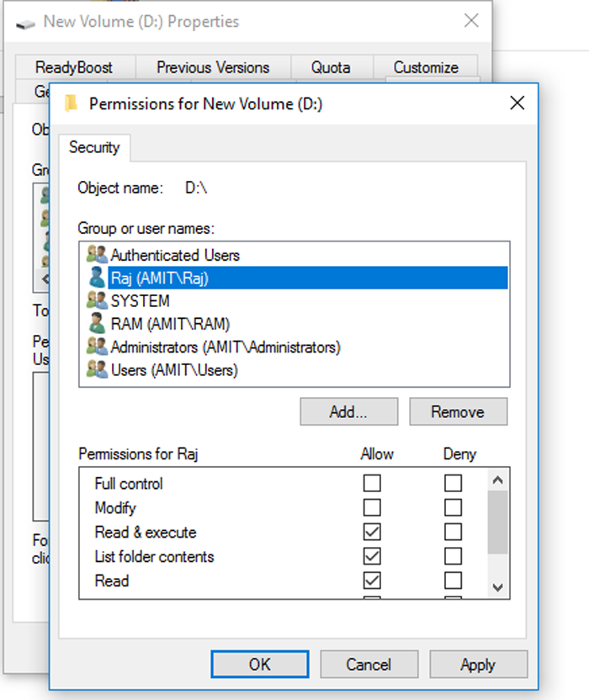This screenshot has width=589, height=700.
Task: Select RAM (AMIT\RAM) entry
Action: click(294, 324)
